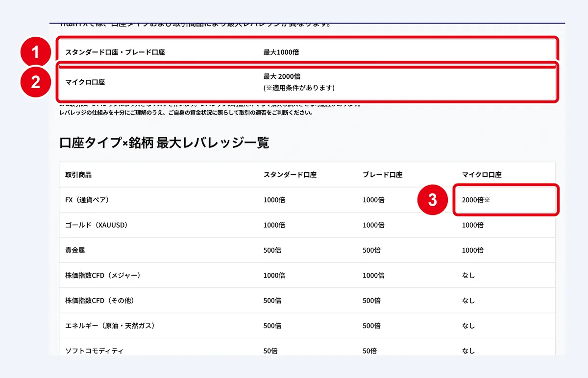Click 貴金属 row's ブレード口座 value 500倍

click(x=371, y=250)
